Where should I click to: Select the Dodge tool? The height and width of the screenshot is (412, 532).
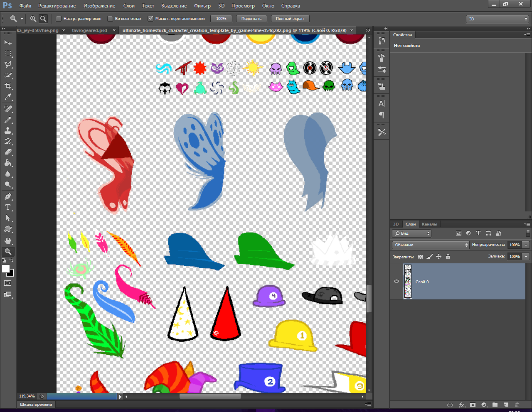[8, 184]
